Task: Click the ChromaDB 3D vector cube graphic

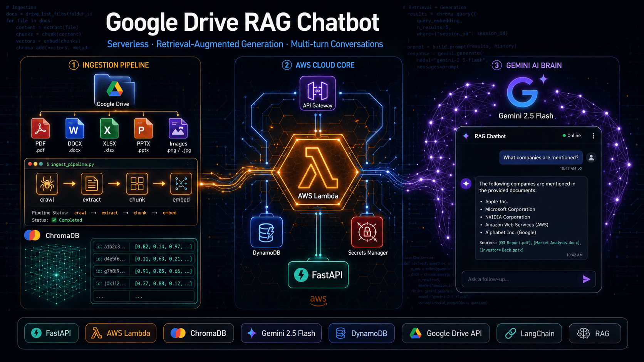Action: pyautogui.click(x=56, y=275)
